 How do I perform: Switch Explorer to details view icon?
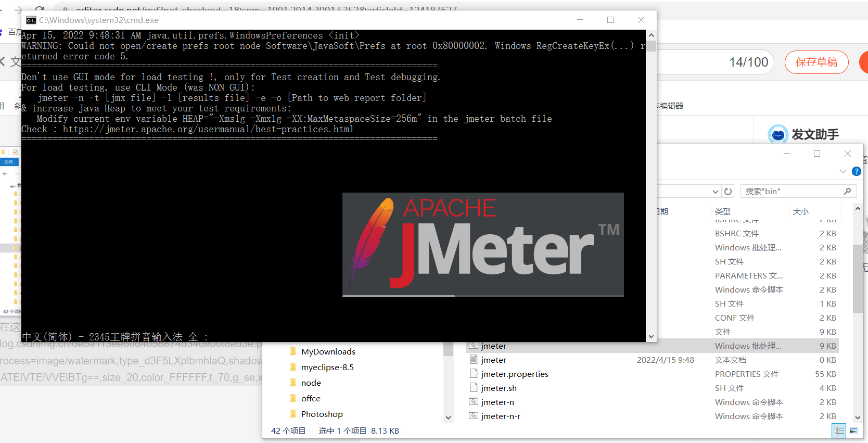click(x=839, y=431)
